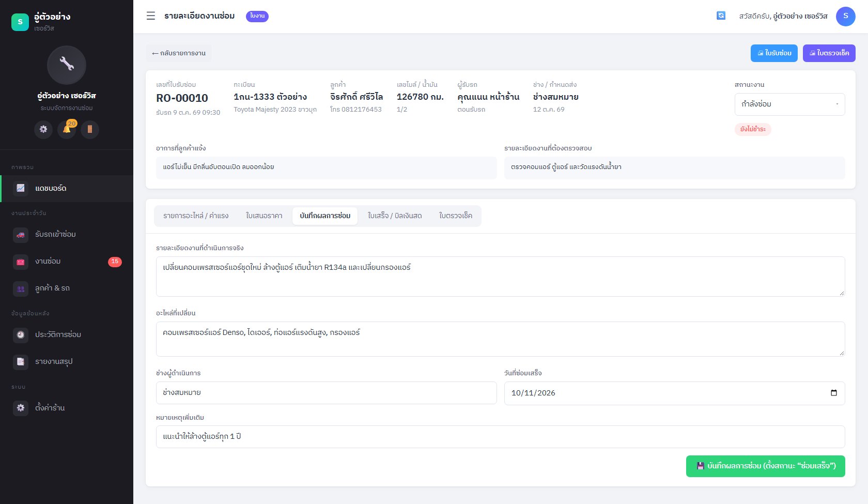
Task: Select the บันทึกผลการซ่อม tab
Action: [x=325, y=216]
